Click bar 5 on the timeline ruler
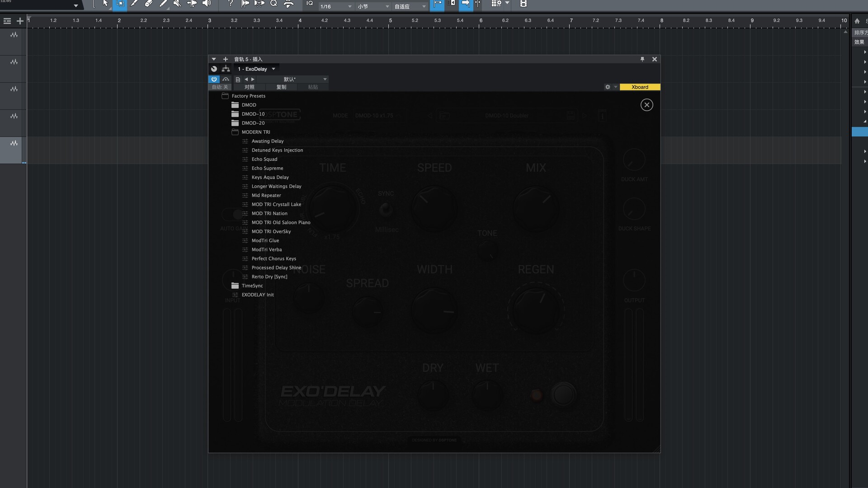The image size is (868, 488). tap(390, 21)
